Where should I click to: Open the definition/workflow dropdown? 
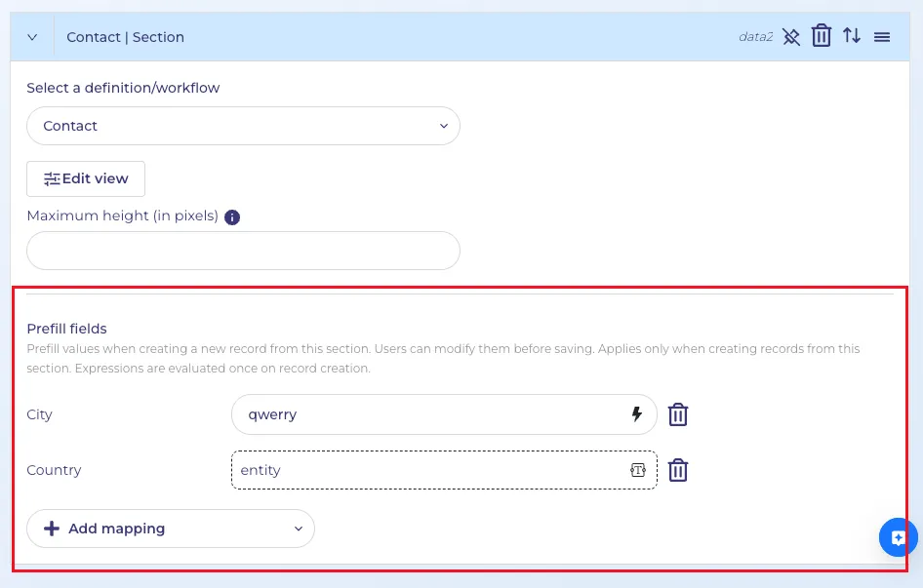point(243,126)
